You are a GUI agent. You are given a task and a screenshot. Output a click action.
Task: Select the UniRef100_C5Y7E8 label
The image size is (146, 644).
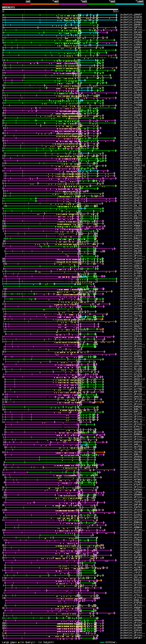click(x=131, y=316)
